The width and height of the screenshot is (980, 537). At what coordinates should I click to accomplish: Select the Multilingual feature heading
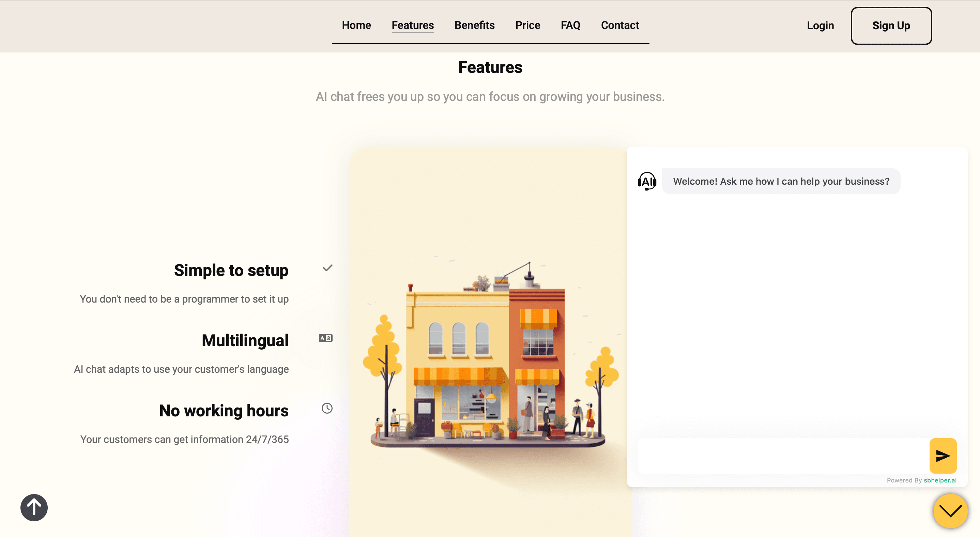pos(245,340)
